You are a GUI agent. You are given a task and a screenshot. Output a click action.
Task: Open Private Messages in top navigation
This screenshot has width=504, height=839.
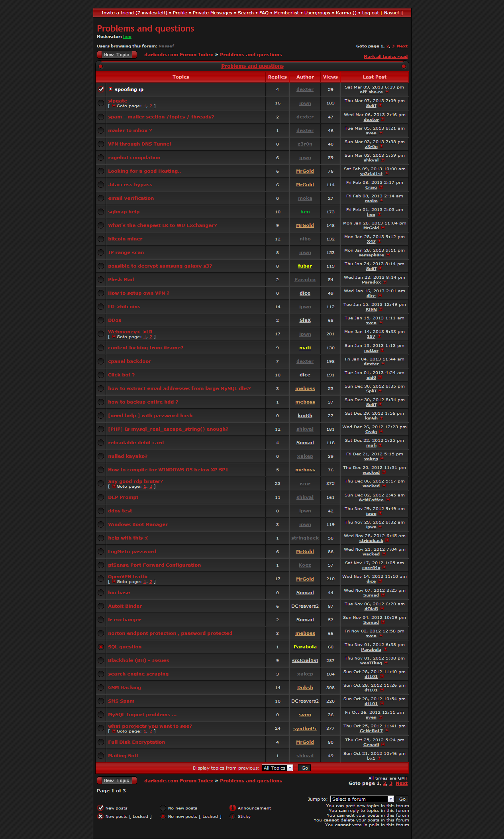[x=212, y=13]
